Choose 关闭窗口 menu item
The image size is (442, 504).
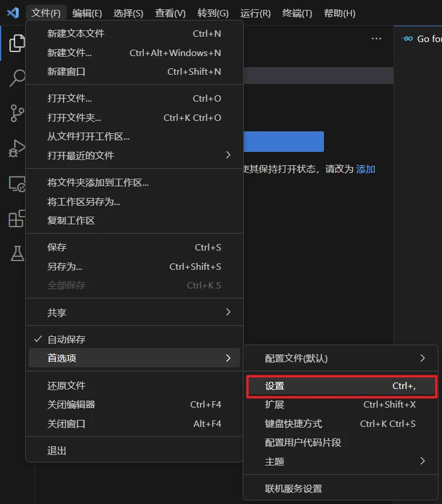click(134, 423)
